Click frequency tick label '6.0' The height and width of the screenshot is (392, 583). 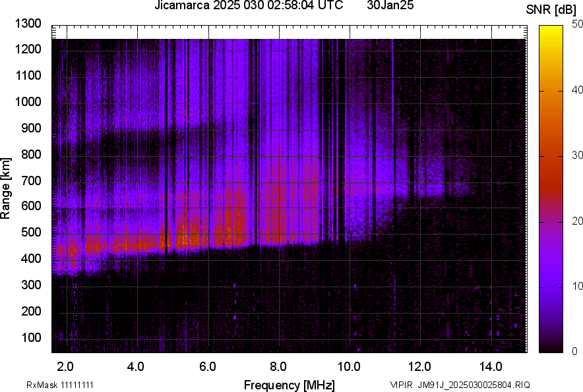click(208, 367)
